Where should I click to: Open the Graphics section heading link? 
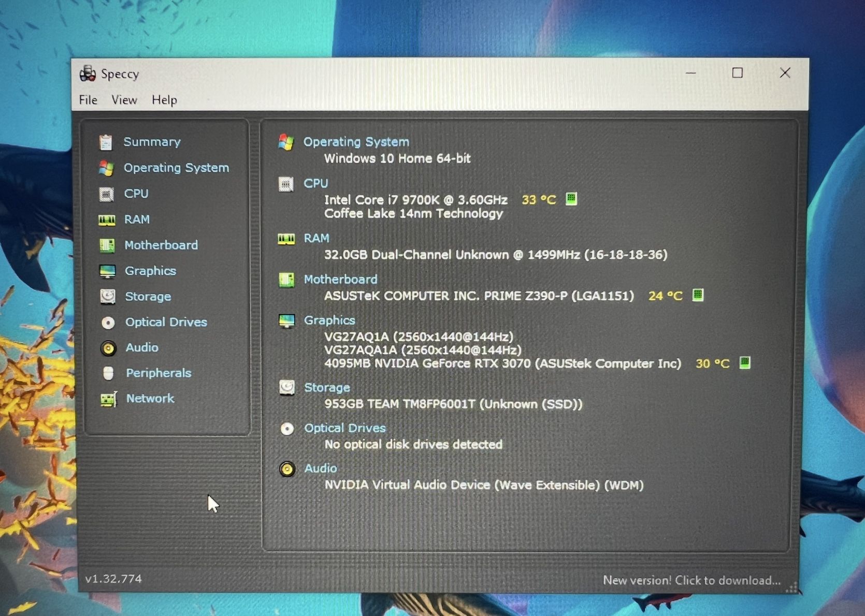[329, 320]
